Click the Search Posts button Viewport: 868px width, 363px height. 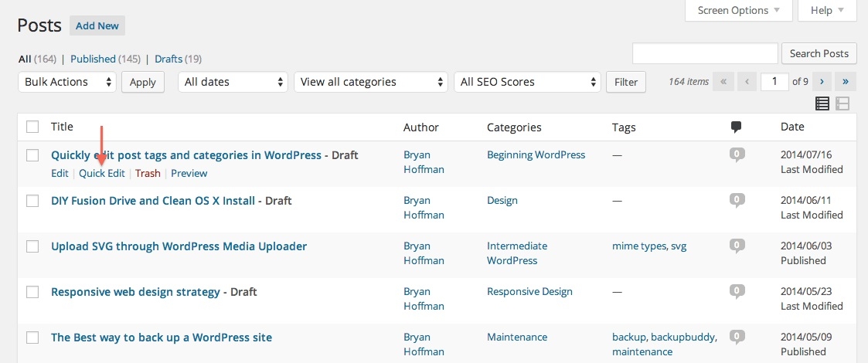(x=819, y=53)
